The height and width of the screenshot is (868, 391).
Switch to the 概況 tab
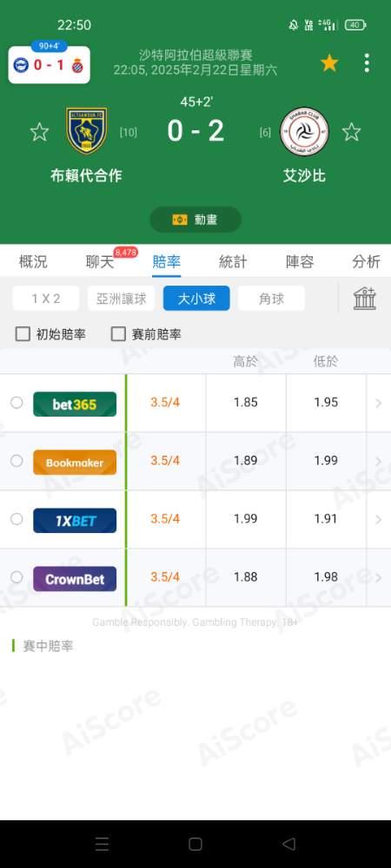tap(33, 262)
